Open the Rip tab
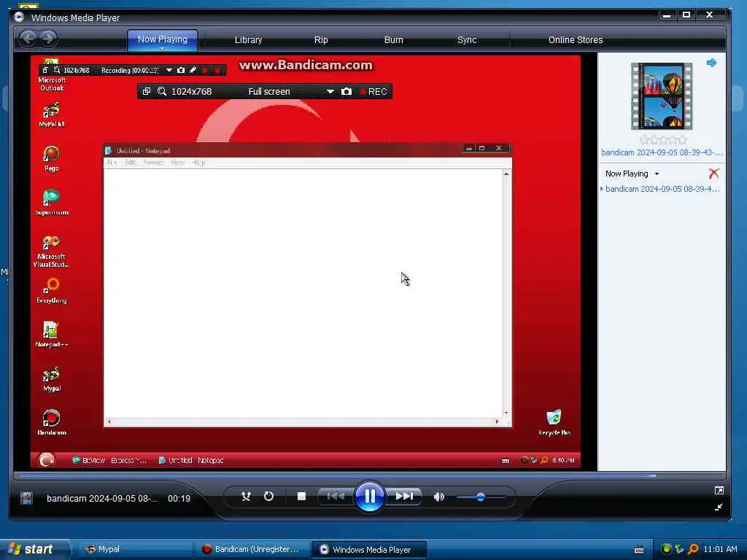The image size is (747, 560). click(321, 40)
